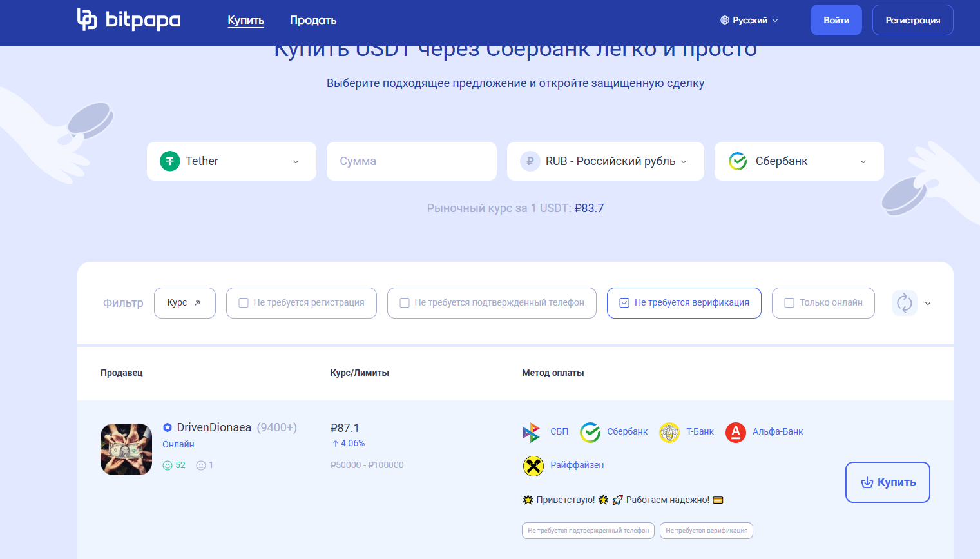
Task: Focus the Сумма amount input field
Action: 412,161
